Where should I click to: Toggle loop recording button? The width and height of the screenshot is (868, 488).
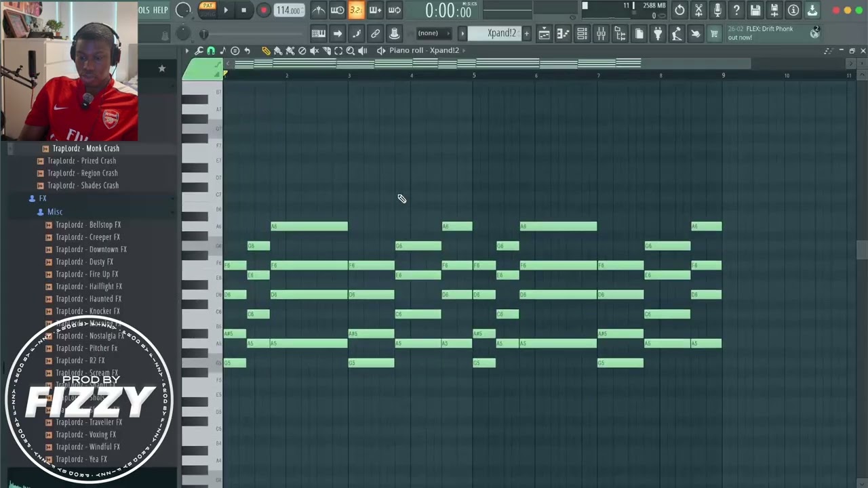(x=394, y=10)
